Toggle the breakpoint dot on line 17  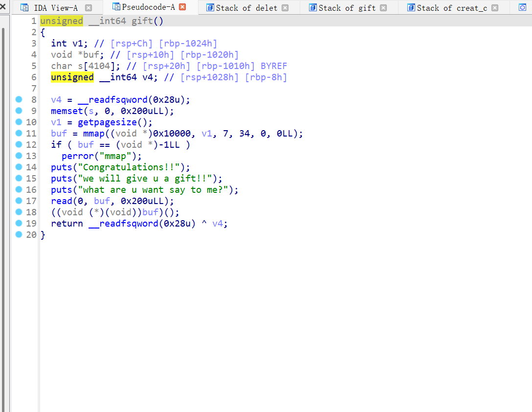coord(18,201)
